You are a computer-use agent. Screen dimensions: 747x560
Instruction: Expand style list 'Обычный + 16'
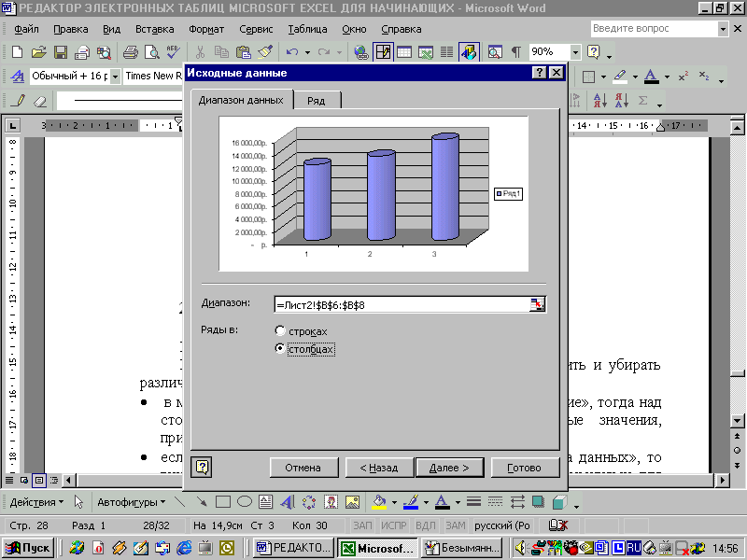pyautogui.click(x=115, y=77)
